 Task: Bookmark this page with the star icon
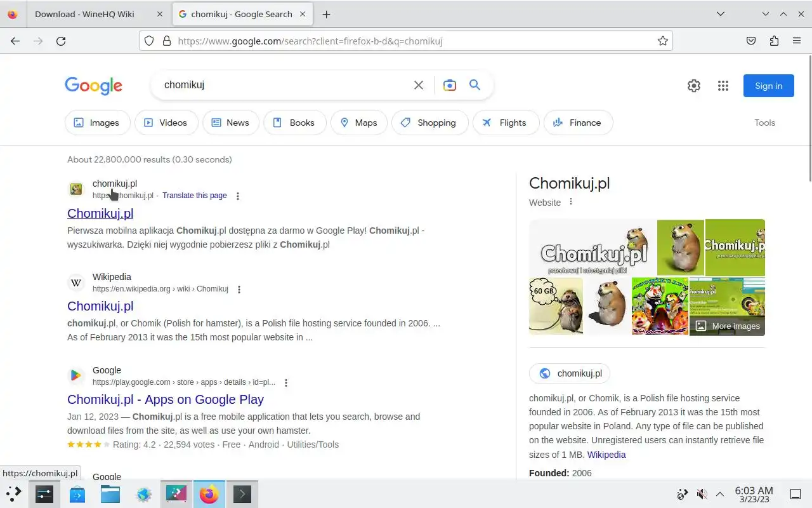click(663, 41)
